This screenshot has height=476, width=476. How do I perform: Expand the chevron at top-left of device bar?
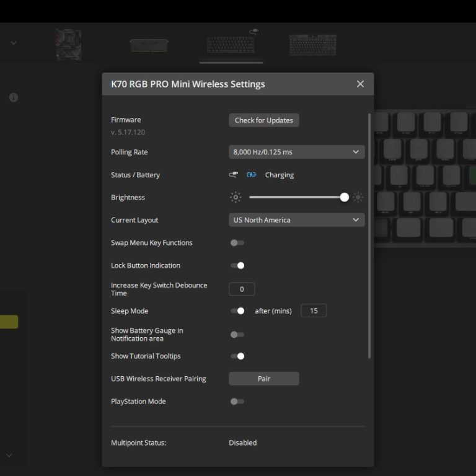click(x=14, y=43)
